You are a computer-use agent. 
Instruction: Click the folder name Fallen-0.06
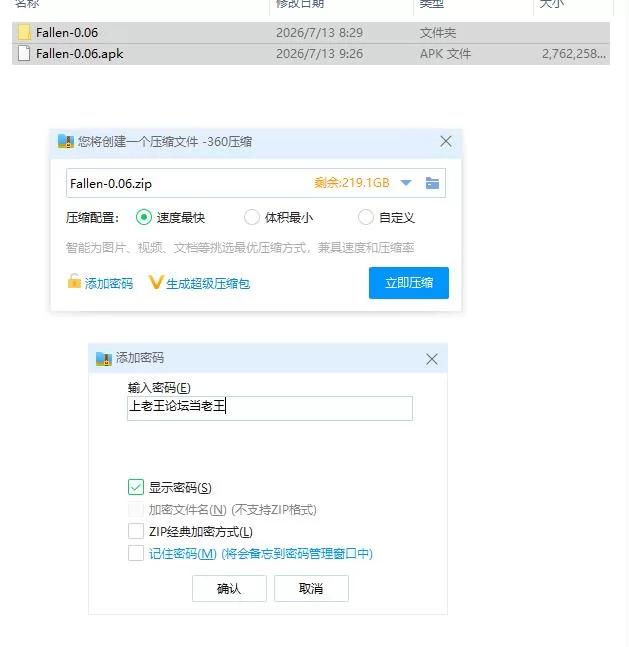[x=67, y=33]
